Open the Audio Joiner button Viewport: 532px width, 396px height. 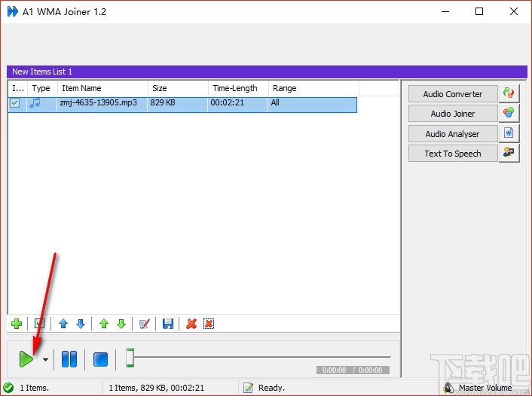[x=453, y=114]
